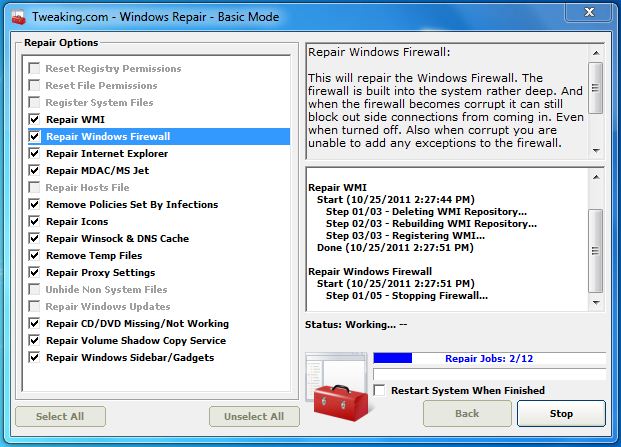Click the Select All button
The height and width of the screenshot is (447, 621).
point(60,417)
